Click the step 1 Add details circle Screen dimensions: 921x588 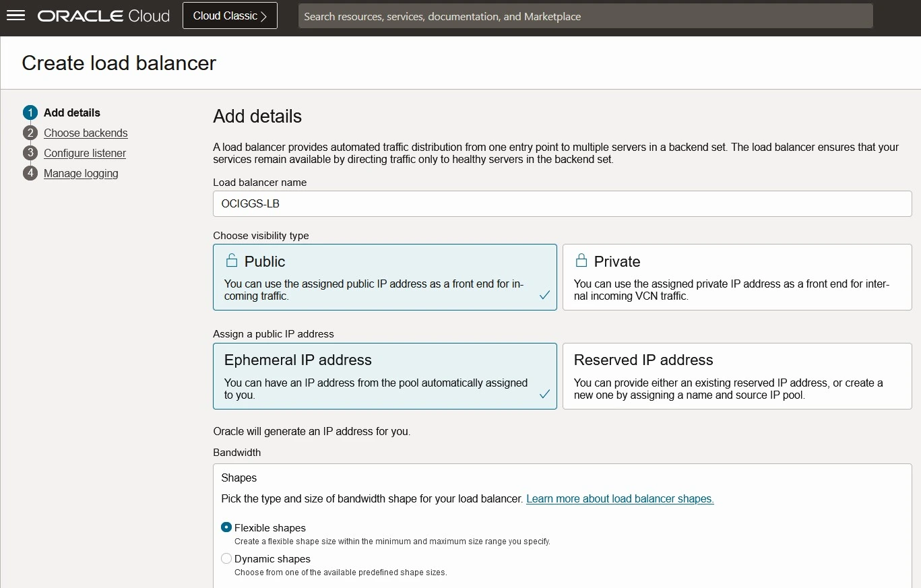click(30, 112)
